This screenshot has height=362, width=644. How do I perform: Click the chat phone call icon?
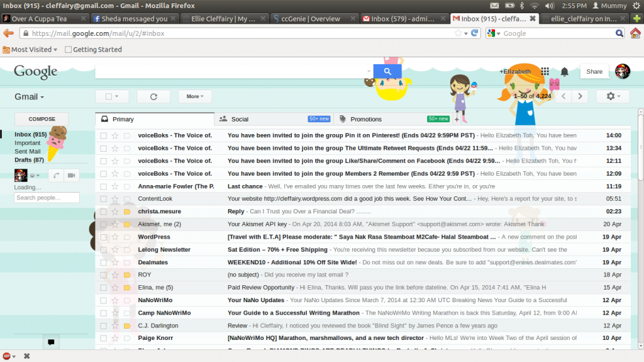click(56, 175)
